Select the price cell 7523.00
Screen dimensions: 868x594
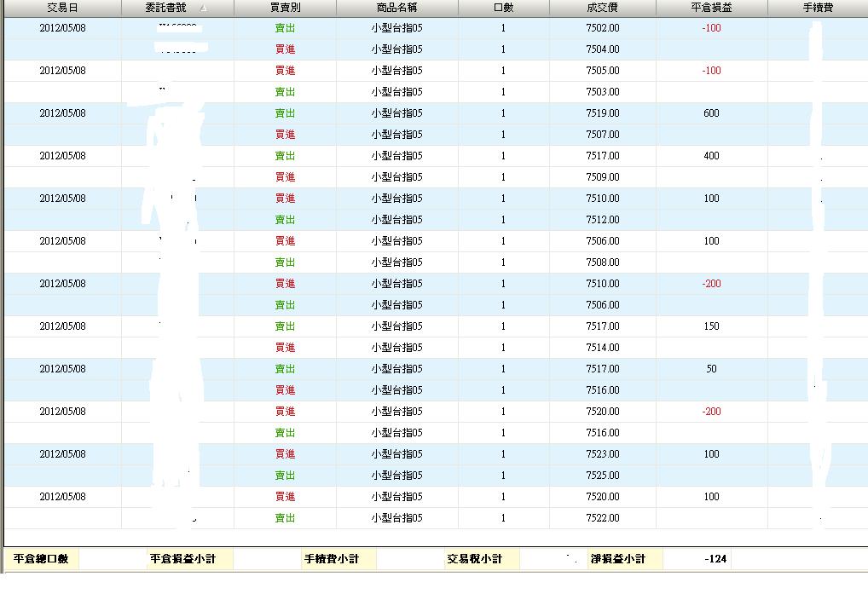point(602,454)
